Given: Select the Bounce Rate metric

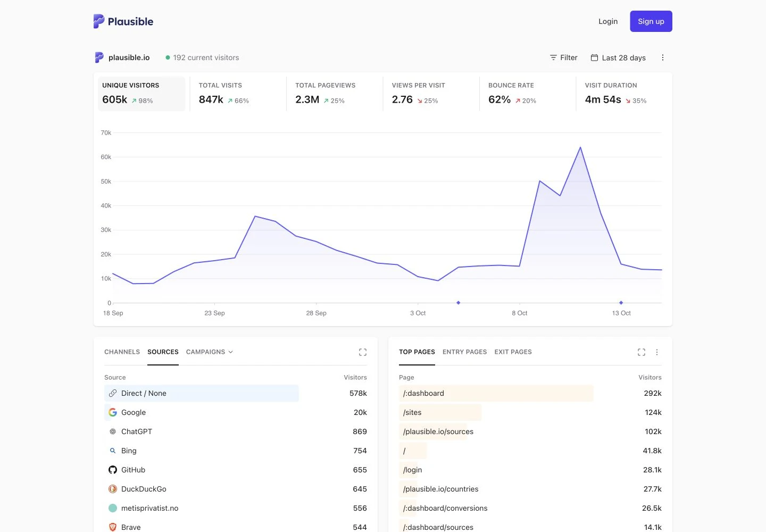Looking at the screenshot, I should 528,94.
